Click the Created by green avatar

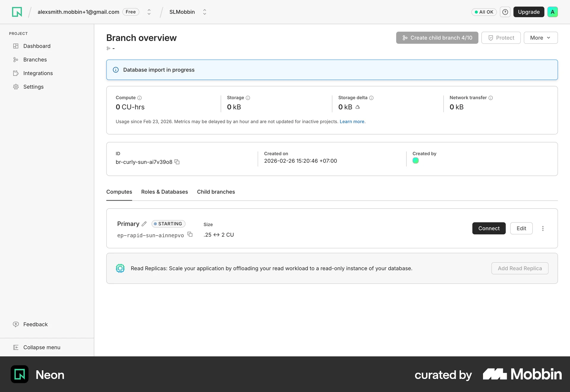(415, 161)
